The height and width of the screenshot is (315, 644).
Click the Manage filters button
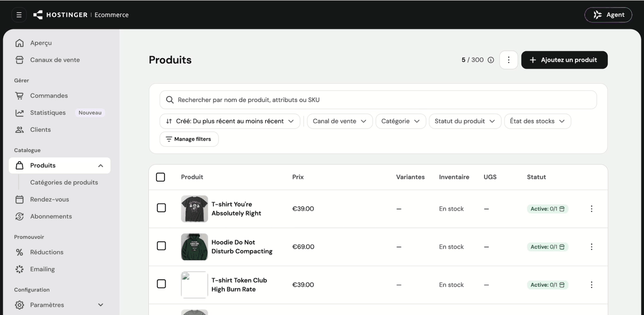[189, 139]
